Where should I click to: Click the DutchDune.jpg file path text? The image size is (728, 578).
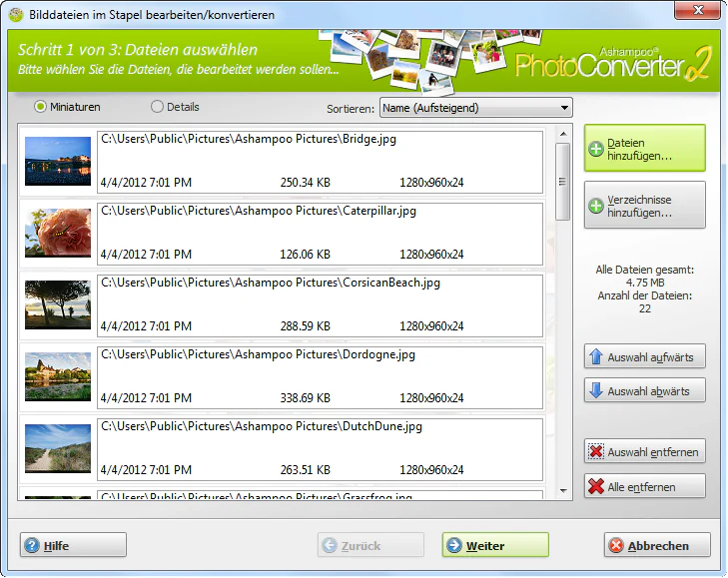[x=262, y=426]
